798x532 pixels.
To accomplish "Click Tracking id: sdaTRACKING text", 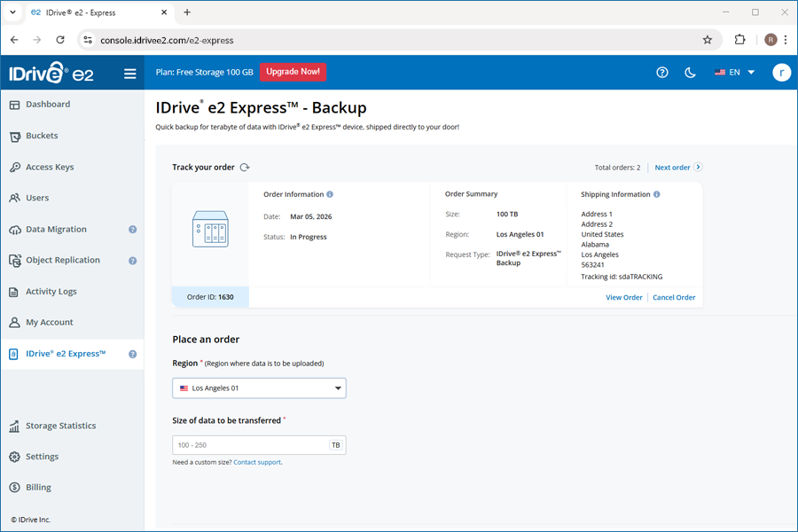I will 622,277.
